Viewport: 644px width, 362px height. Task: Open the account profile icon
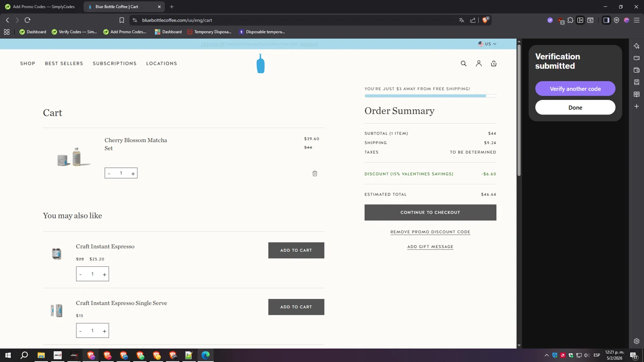coord(479,63)
